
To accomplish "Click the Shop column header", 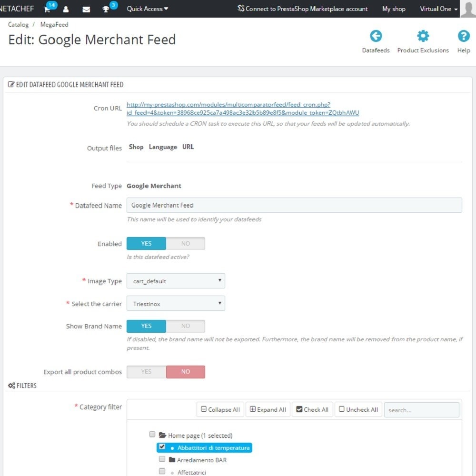I will (136, 147).
